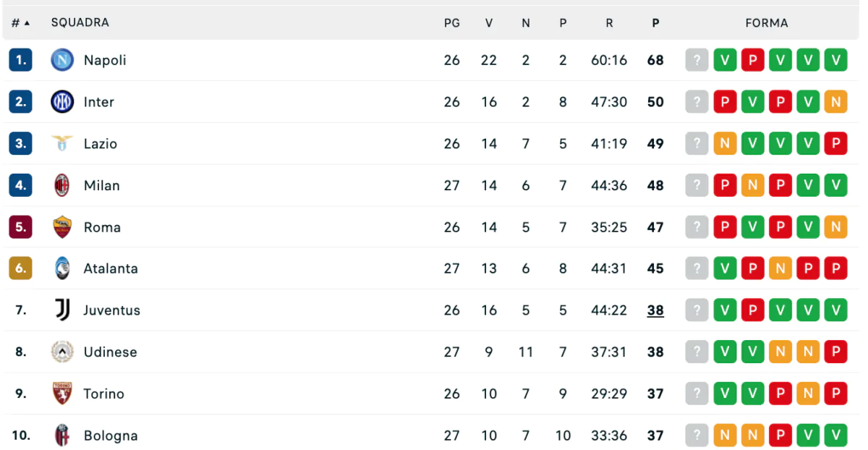
Task: Open the Napoli team link
Action: pyautogui.click(x=105, y=60)
